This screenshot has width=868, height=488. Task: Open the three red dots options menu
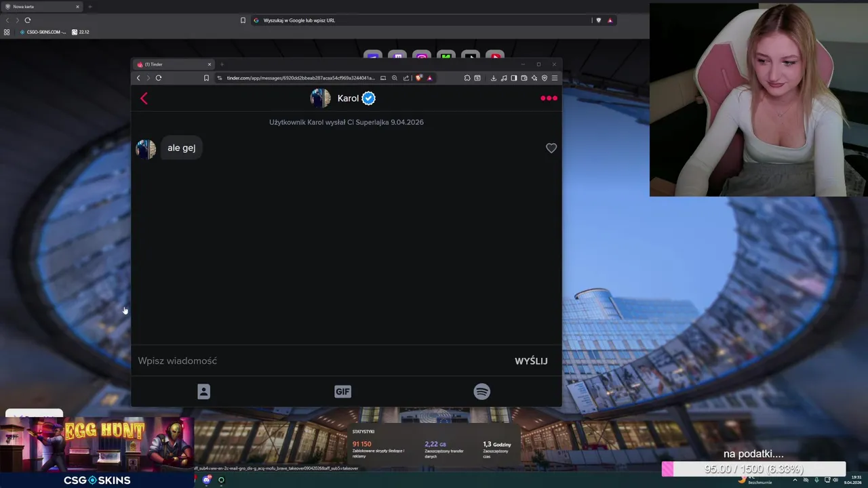coord(549,98)
